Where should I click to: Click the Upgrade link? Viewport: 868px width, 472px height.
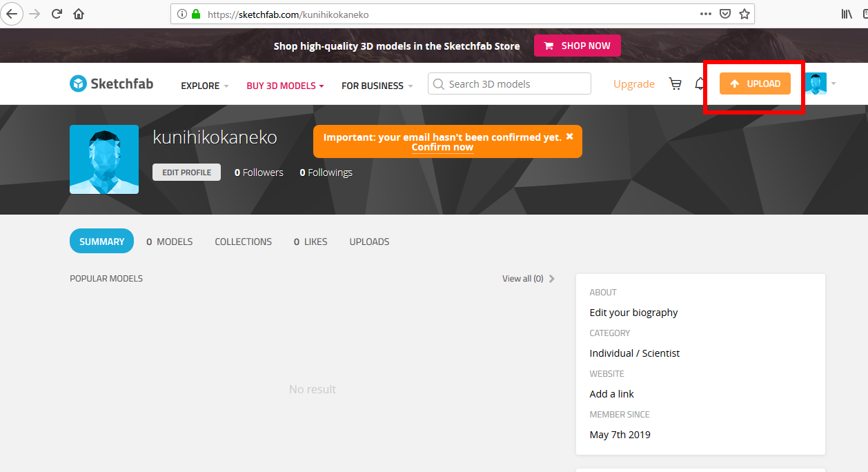634,84
